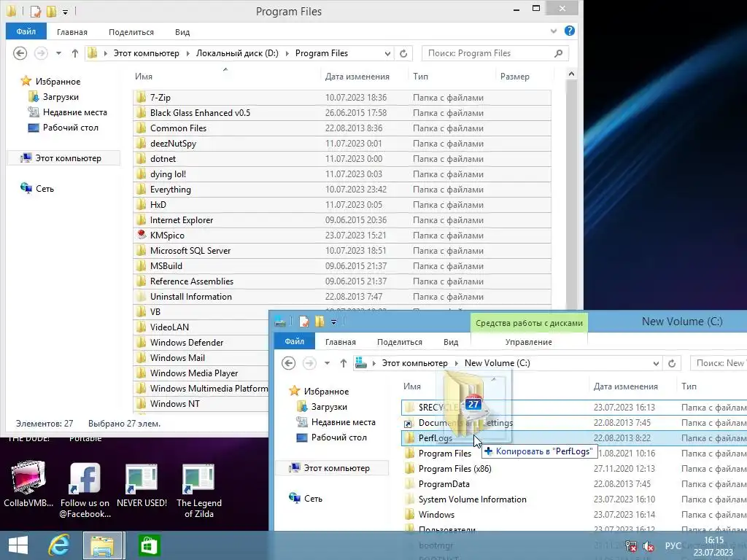The width and height of the screenshot is (747, 560).
Task: Click search field in New Volume window
Action: point(719,363)
